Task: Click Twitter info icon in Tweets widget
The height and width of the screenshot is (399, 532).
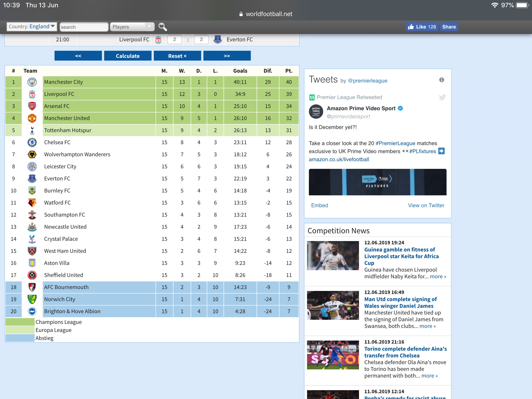Action: pos(442,80)
